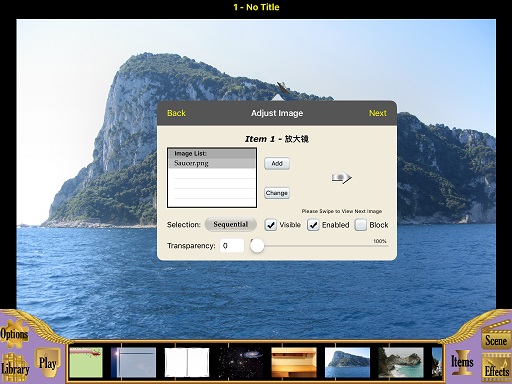Screen dimensions: 512x384
Task: Open the Library icon
Action: [15, 368]
